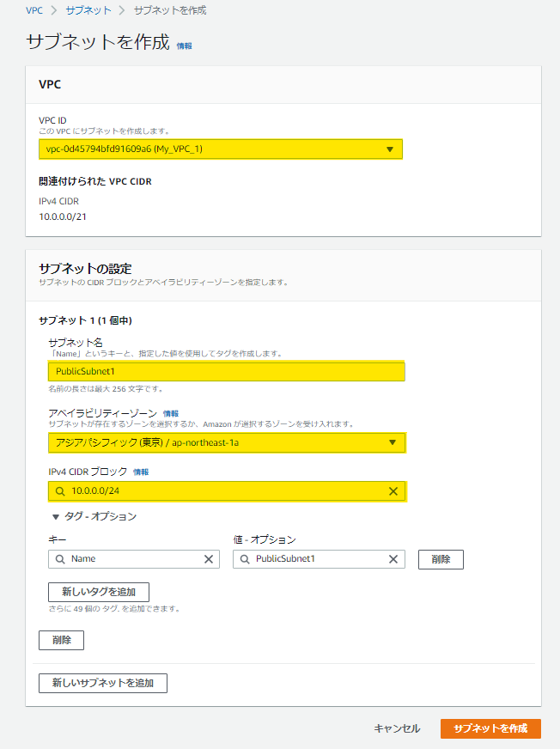The image size is (560, 749).
Task: Edit the サブネット名 field showing PublicSubnet1
Action: [227, 371]
